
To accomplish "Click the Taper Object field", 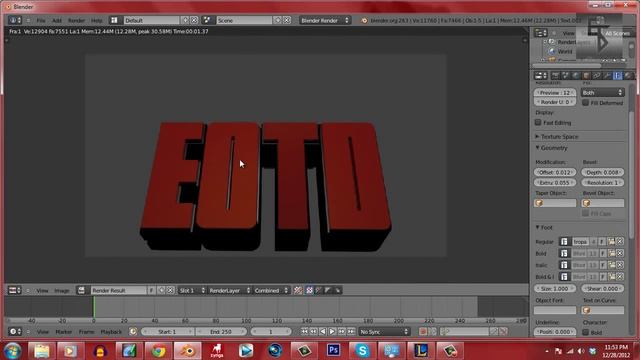I will tap(555, 203).
